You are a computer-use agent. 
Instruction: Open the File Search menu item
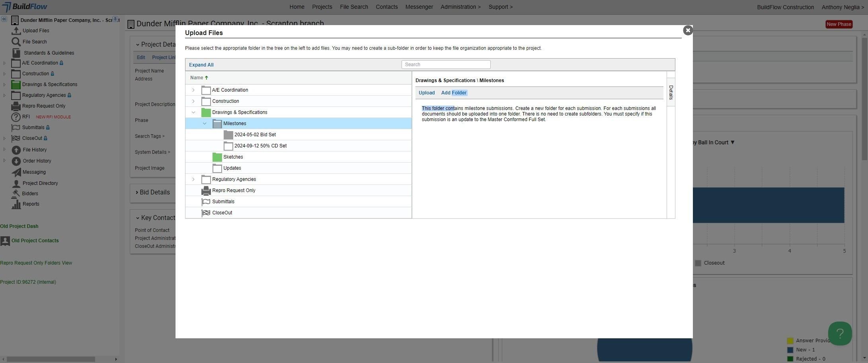pos(354,7)
